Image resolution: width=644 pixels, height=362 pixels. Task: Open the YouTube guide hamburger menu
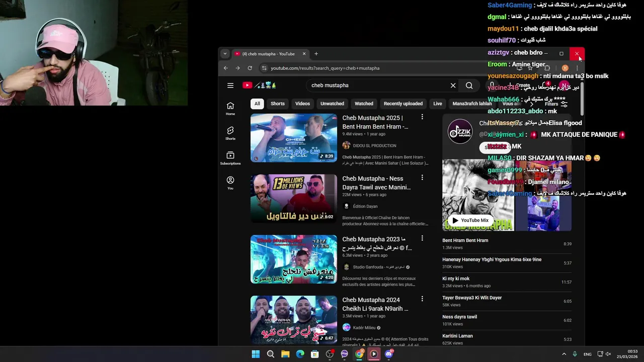[230, 85]
